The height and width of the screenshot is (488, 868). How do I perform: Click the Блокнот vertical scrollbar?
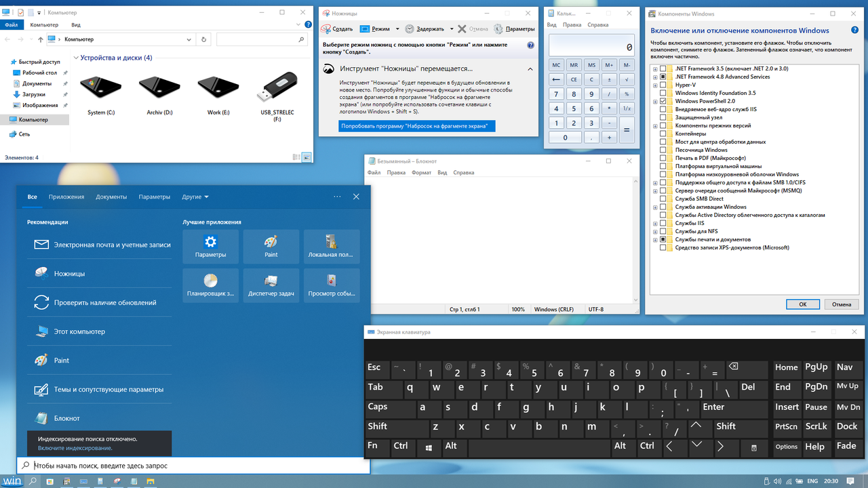coord(637,241)
